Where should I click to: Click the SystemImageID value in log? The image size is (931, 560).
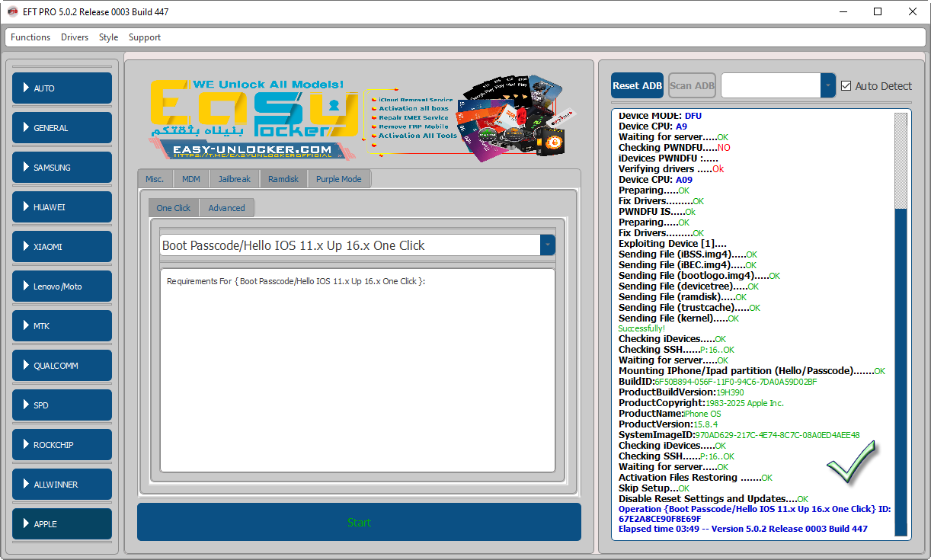coord(777,435)
